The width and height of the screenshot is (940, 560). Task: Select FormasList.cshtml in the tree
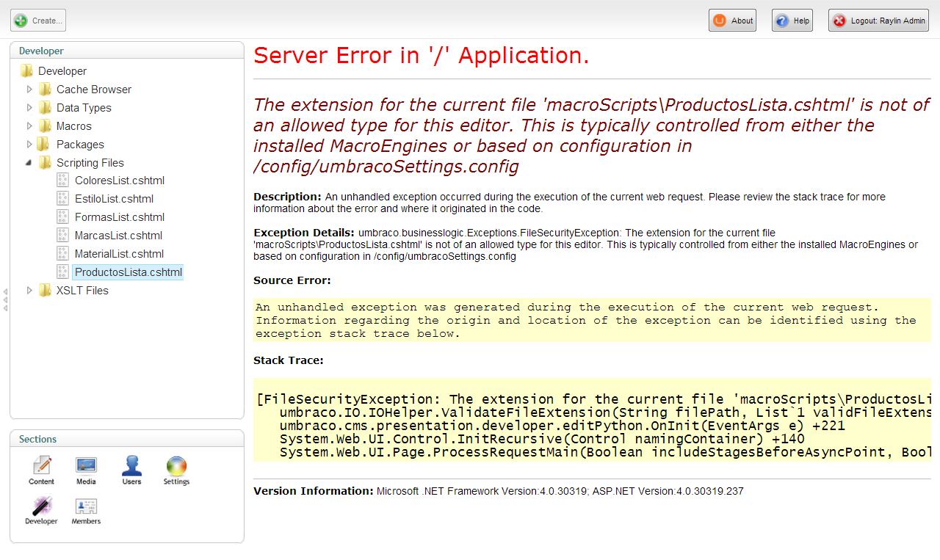coord(120,217)
